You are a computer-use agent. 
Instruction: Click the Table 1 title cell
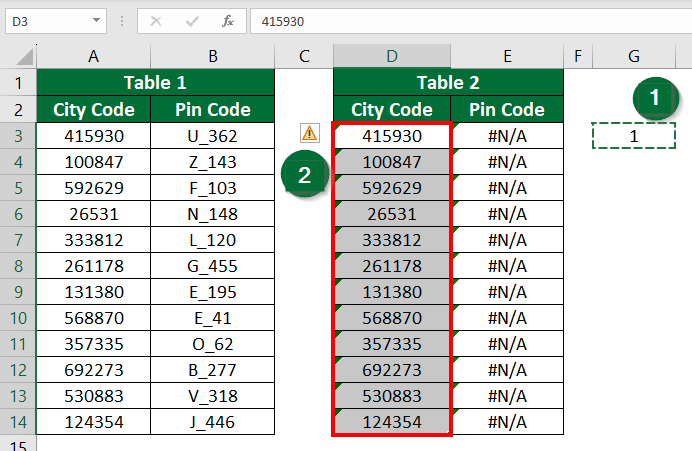click(155, 83)
